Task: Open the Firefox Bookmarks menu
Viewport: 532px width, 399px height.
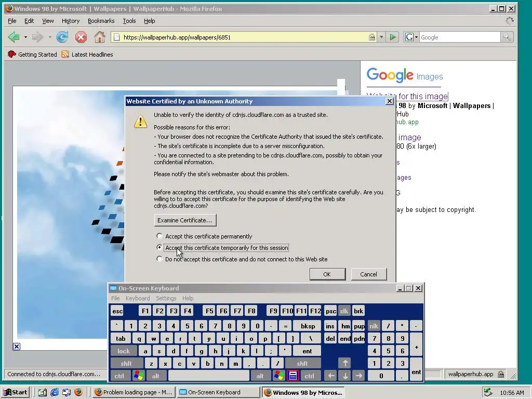Action: [x=101, y=21]
